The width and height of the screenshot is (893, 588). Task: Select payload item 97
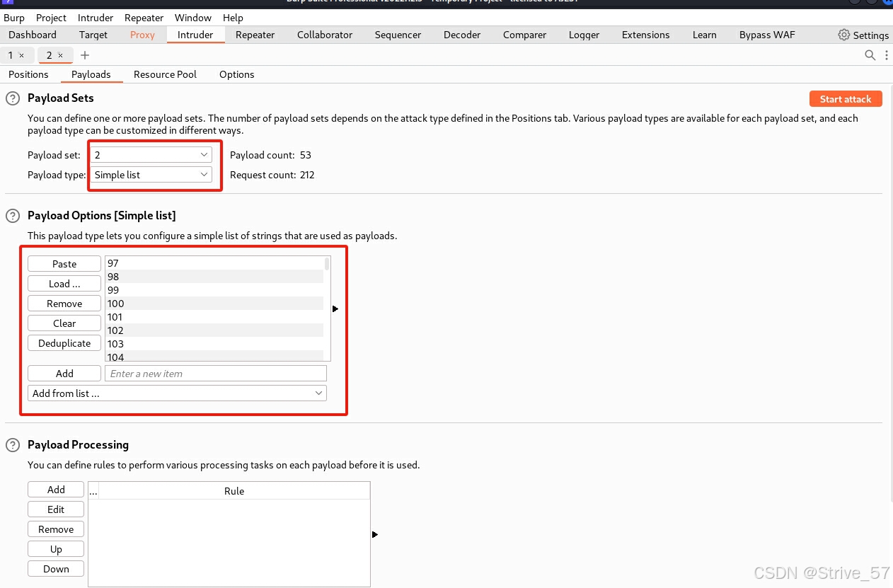(x=214, y=263)
